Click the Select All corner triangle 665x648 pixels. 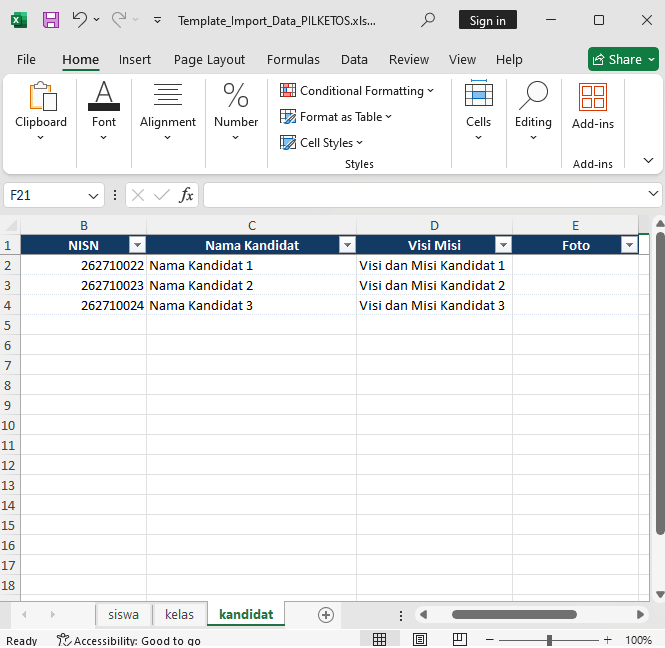(10, 225)
